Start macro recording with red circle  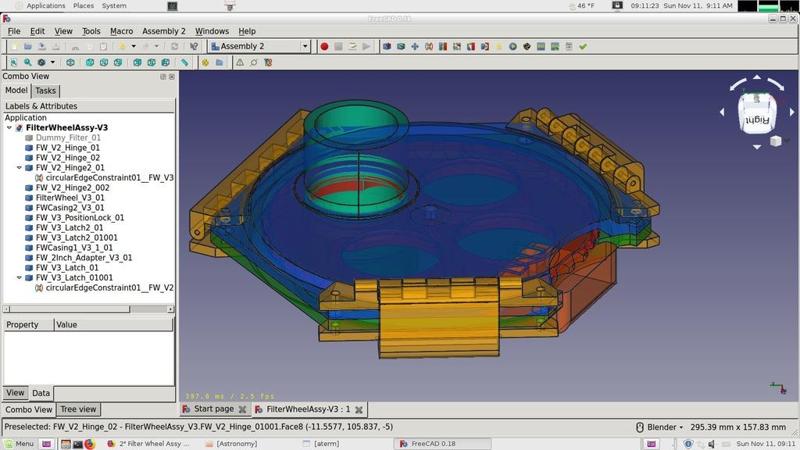324,46
